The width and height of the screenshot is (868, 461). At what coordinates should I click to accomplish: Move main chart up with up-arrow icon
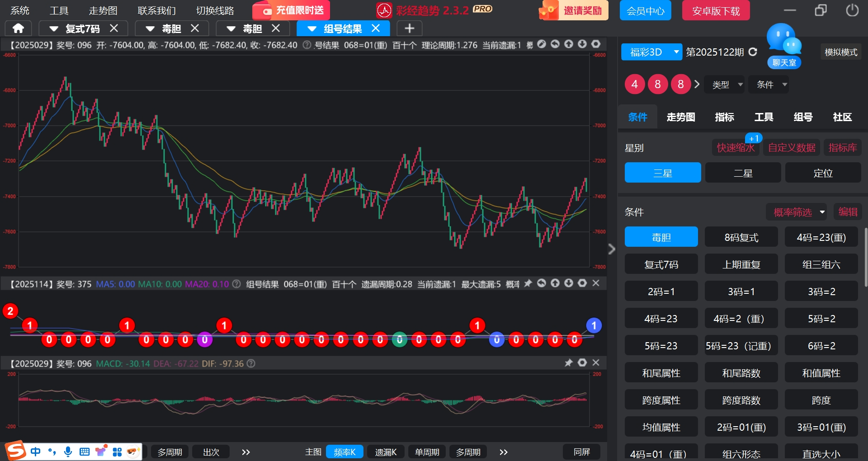[x=569, y=44]
